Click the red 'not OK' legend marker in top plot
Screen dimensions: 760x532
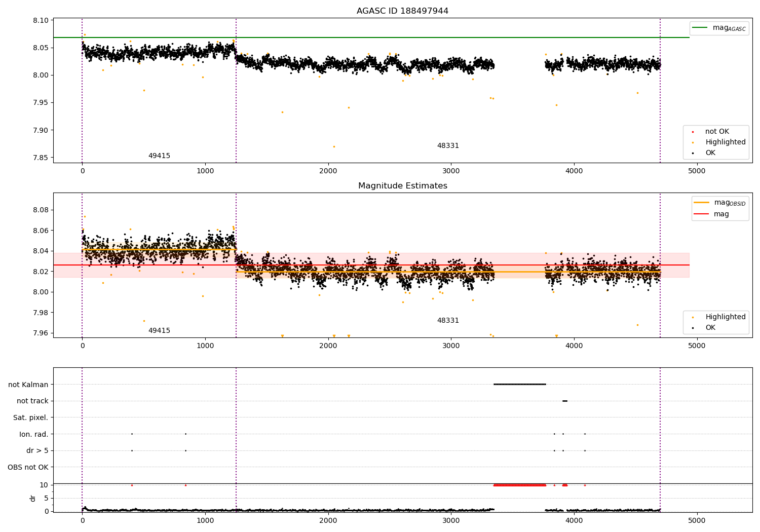pos(693,132)
